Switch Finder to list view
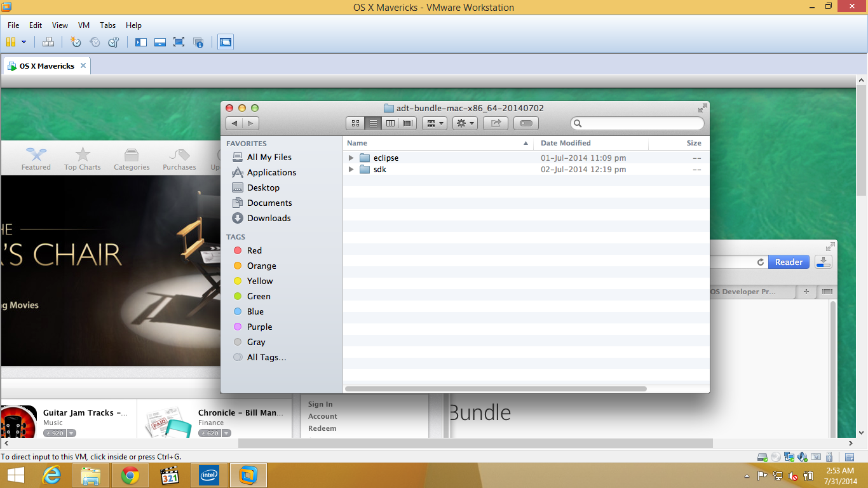Image resolution: width=868 pixels, height=488 pixels. (x=374, y=123)
